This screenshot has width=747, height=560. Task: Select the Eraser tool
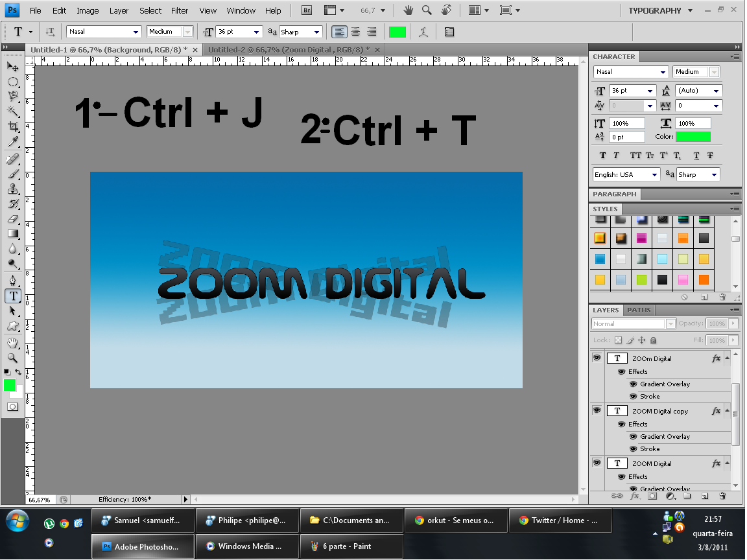click(13, 219)
